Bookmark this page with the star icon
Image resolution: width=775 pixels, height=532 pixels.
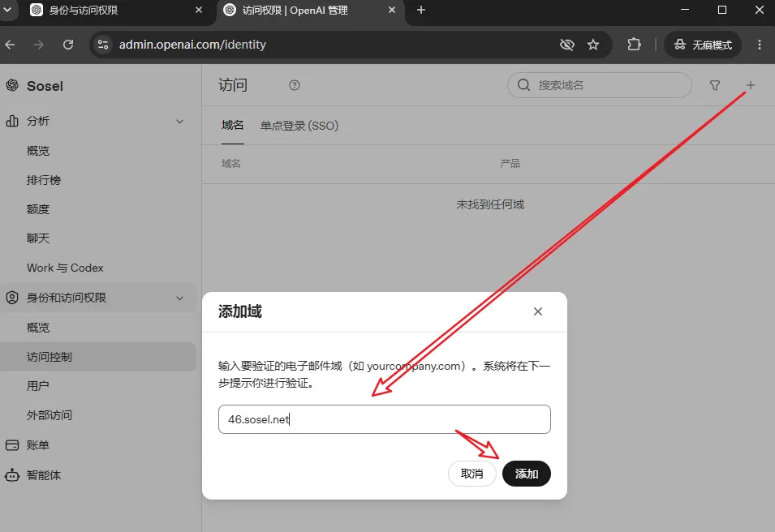(x=593, y=45)
